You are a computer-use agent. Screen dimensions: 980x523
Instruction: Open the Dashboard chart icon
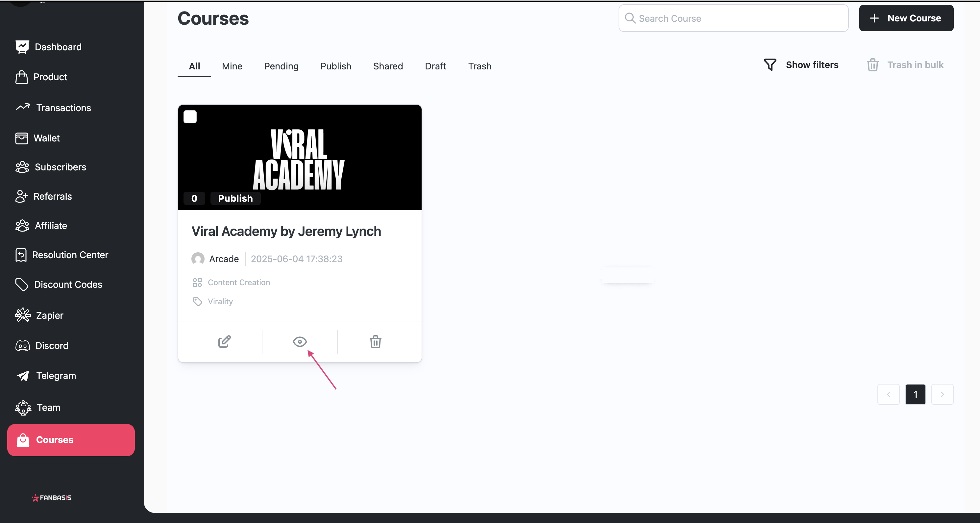click(x=22, y=47)
